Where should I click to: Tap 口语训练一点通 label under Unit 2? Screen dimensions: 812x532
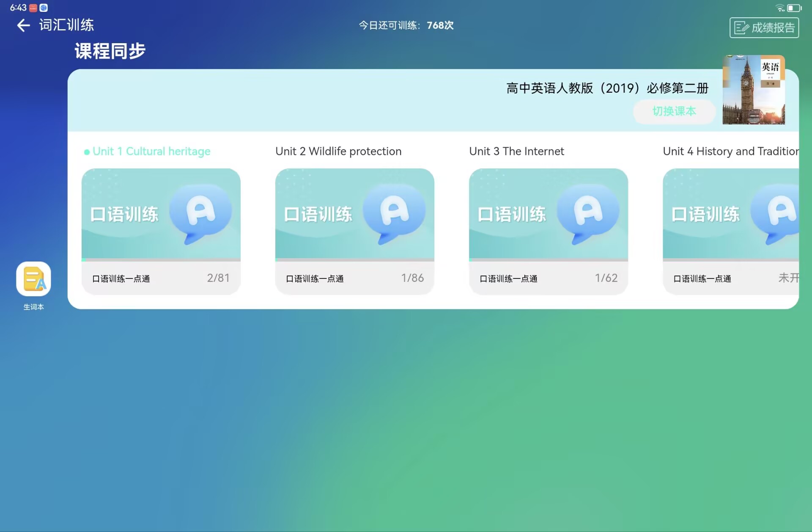[x=315, y=279]
